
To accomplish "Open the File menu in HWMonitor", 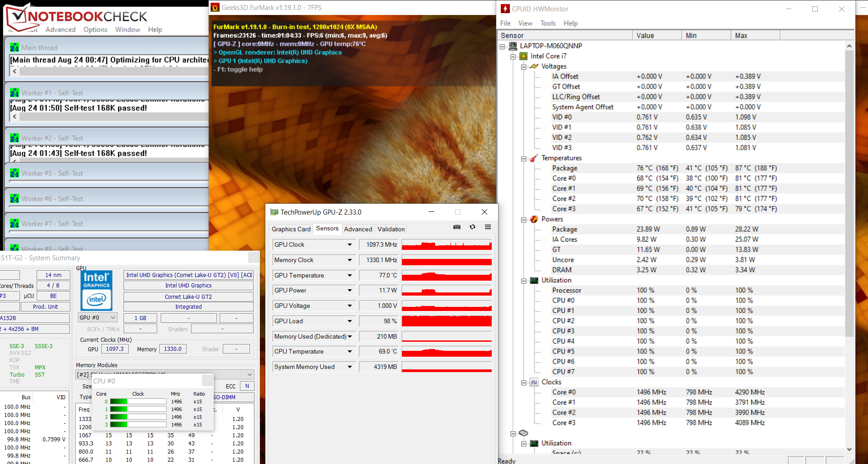I will (x=505, y=23).
